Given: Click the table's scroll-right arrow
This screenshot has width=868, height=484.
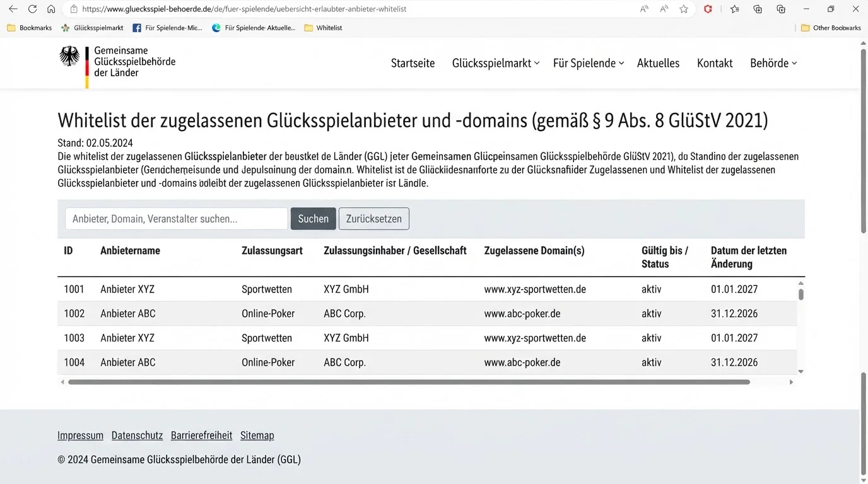Looking at the screenshot, I should tap(791, 382).
